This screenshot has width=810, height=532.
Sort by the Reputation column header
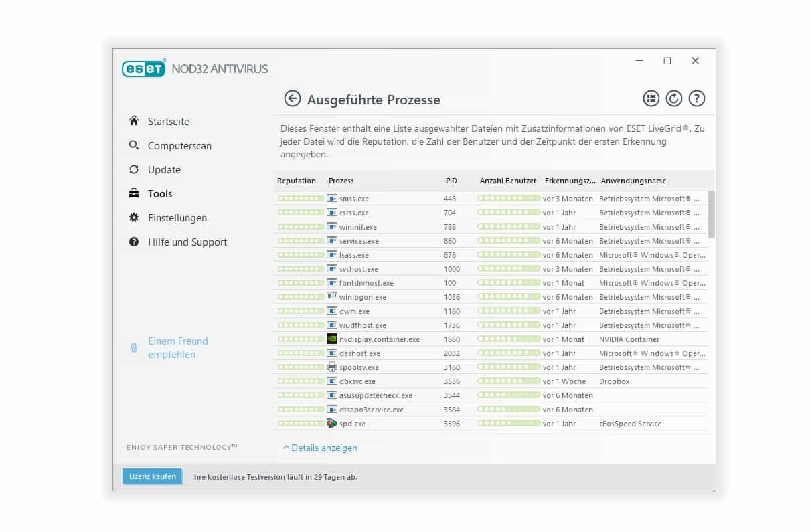pos(297,181)
